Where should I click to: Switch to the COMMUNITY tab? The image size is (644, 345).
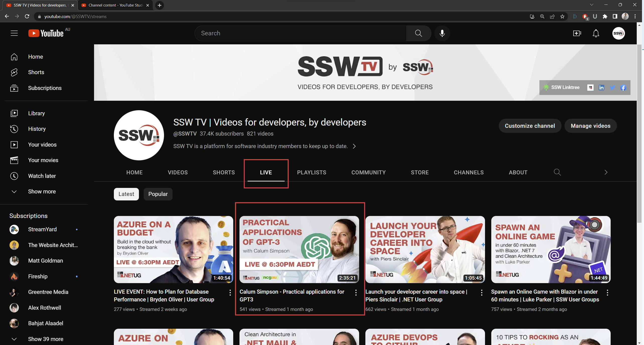(x=368, y=172)
